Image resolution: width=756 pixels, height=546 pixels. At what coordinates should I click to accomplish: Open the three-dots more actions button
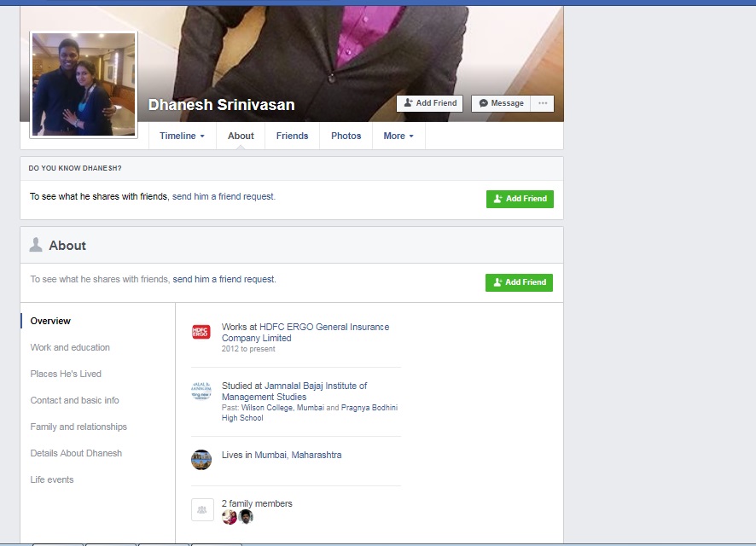(542, 103)
